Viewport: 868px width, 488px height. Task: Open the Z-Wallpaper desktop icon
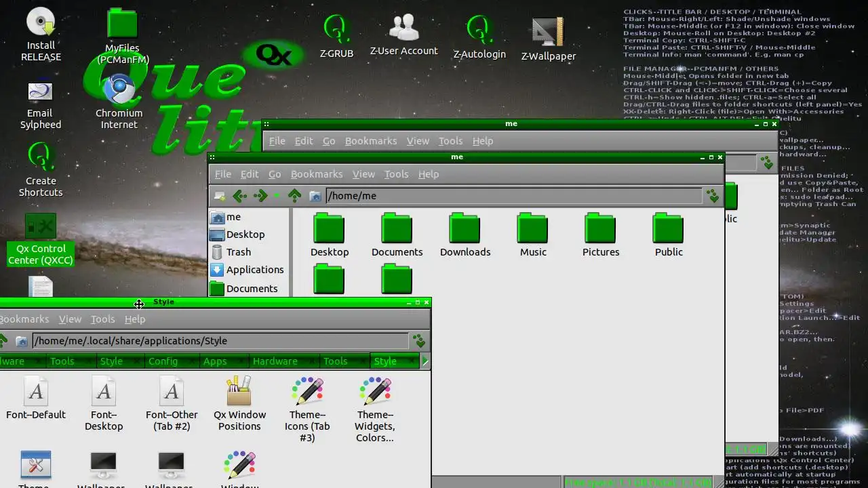[x=549, y=39]
